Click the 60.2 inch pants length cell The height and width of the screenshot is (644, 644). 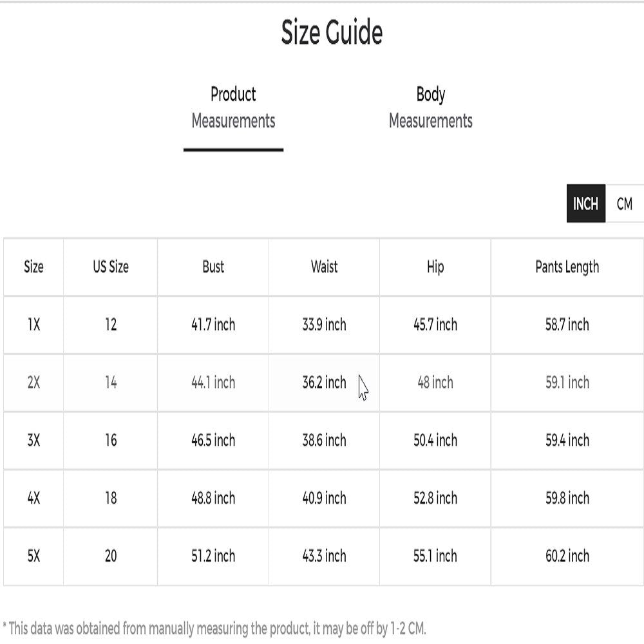[x=567, y=556]
